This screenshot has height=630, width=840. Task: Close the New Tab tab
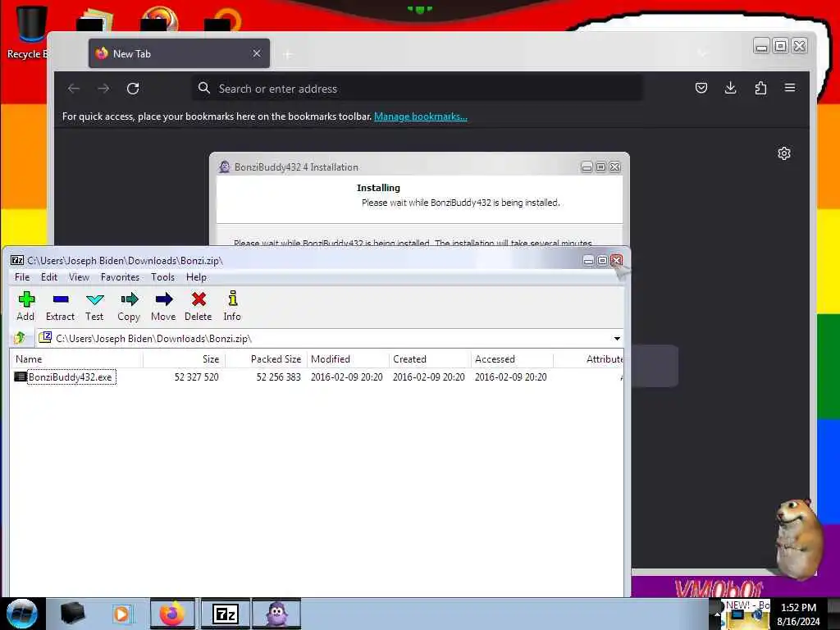pyautogui.click(x=257, y=53)
